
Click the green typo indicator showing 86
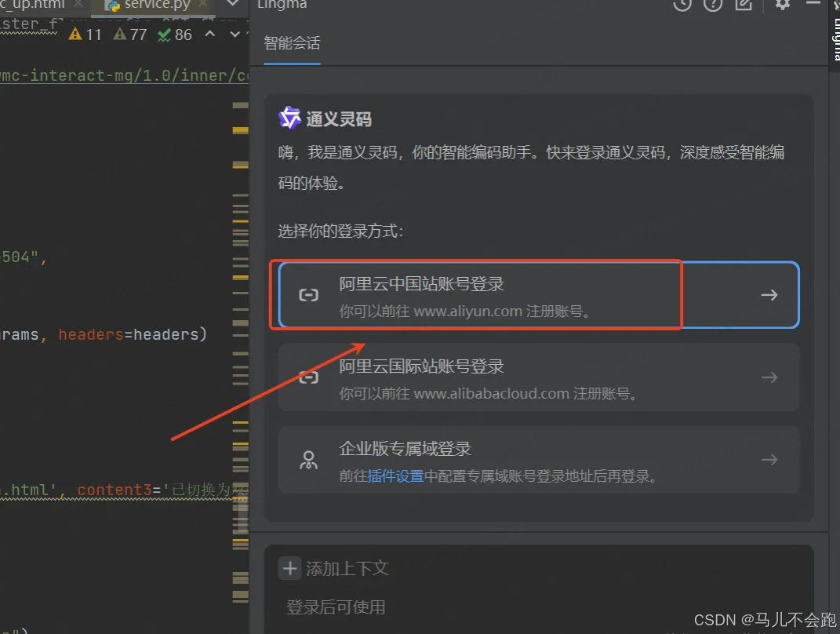pos(175,35)
